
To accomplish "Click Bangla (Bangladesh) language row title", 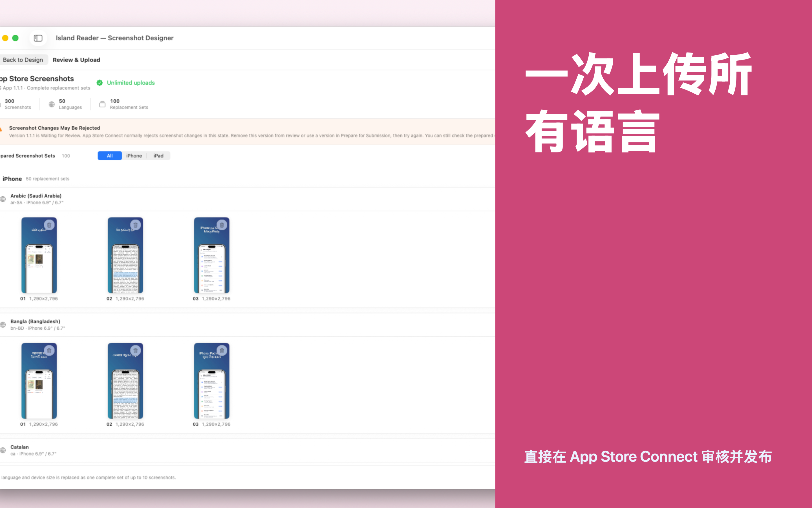I will [x=35, y=321].
